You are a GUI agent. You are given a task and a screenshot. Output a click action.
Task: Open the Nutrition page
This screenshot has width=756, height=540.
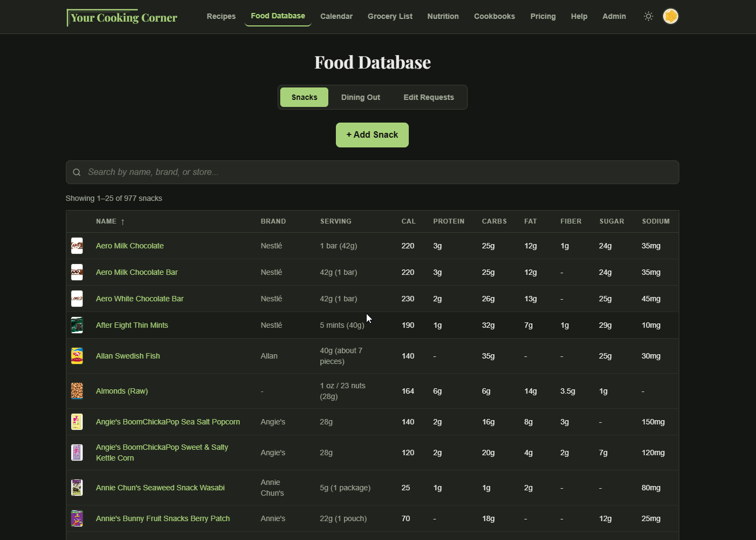pos(443,16)
